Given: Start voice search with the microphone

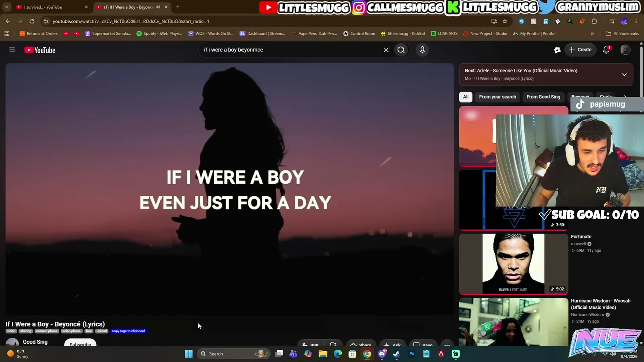Looking at the screenshot, I should (422, 50).
